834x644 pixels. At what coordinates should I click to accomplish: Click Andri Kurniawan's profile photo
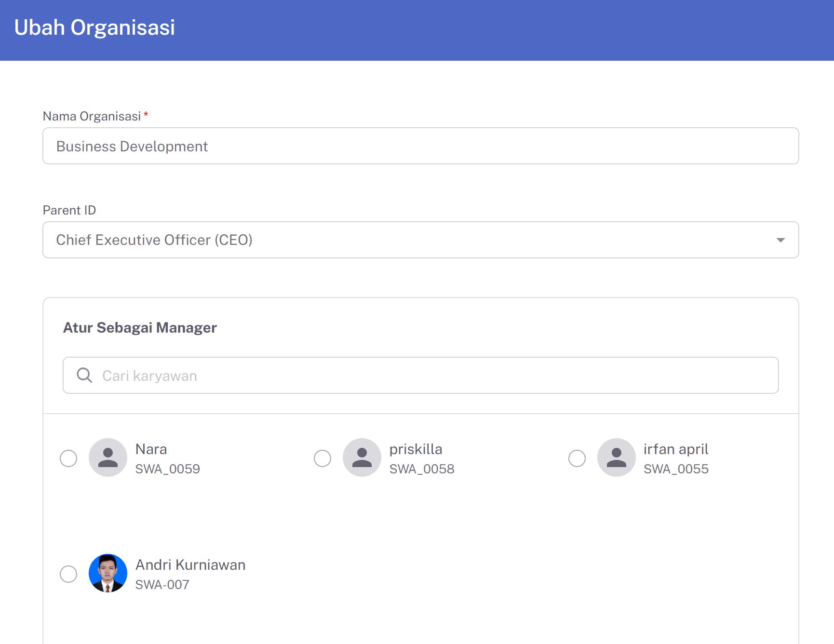point(108,573)
